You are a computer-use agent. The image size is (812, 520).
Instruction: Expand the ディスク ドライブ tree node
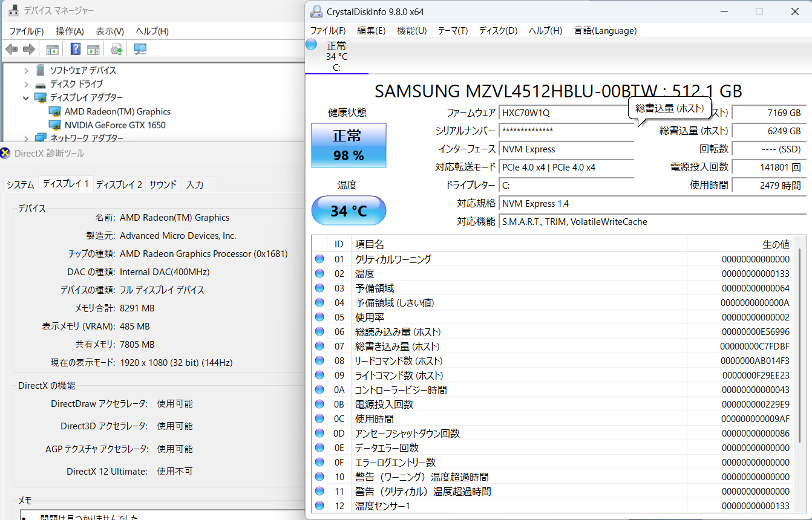[26, 84]
